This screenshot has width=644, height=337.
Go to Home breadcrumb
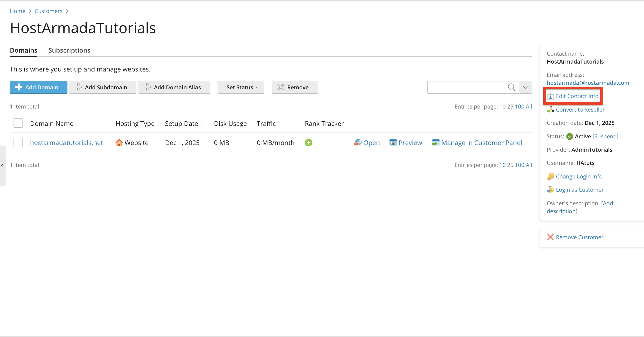click(18, 11)
